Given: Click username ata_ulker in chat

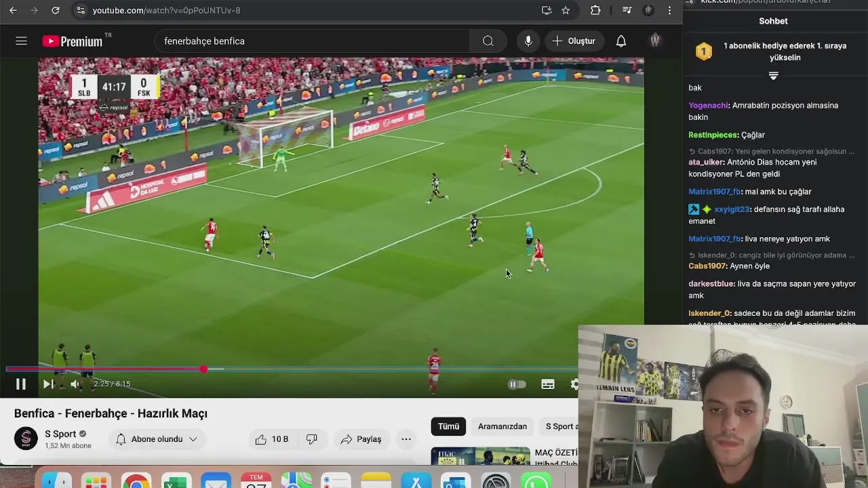Looking at the screenshot, I should 706,162.
